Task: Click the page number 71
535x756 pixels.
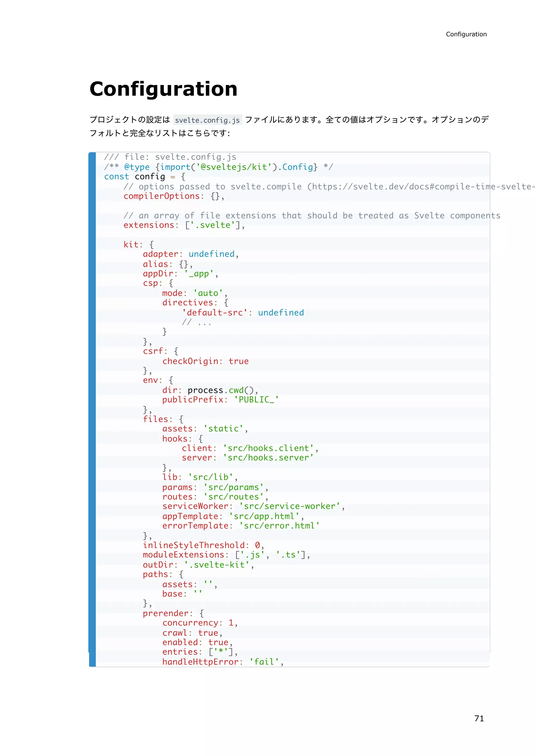Action: (x=479, y=718)
